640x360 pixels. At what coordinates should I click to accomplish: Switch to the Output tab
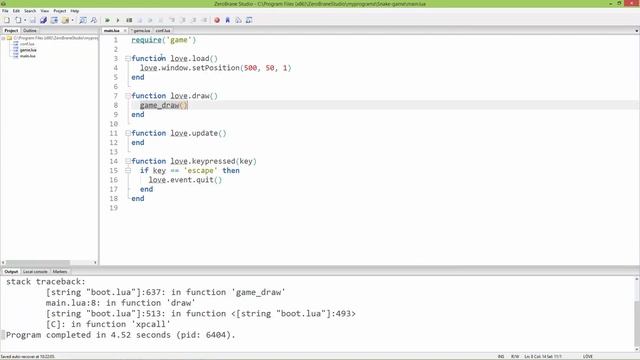pyautogui.click(x=11, y=271)
